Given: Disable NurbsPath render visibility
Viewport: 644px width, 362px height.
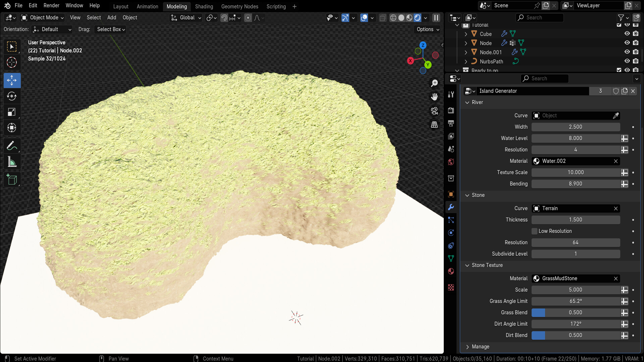Looking at the screenshot, I should pyautogui.click(x=636, y=61).
